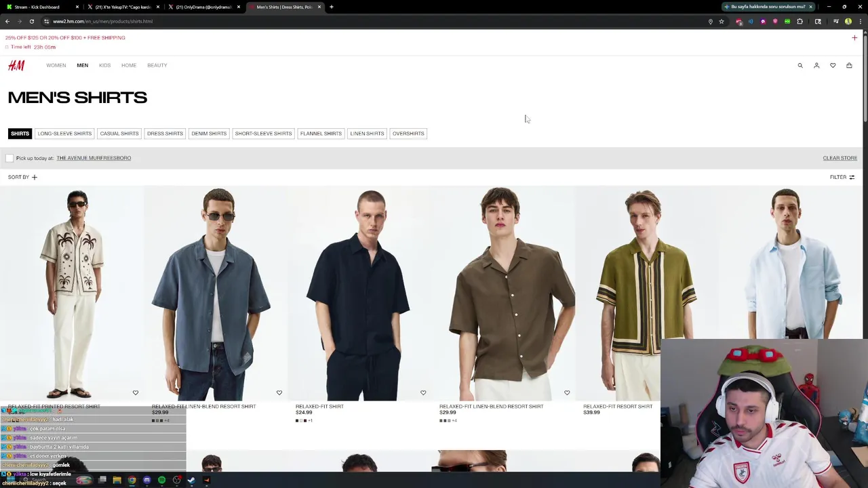The image size is (868, 488).
Task: Open the Chrome extensions puzzle icon
Action: [x=800, y=22]
